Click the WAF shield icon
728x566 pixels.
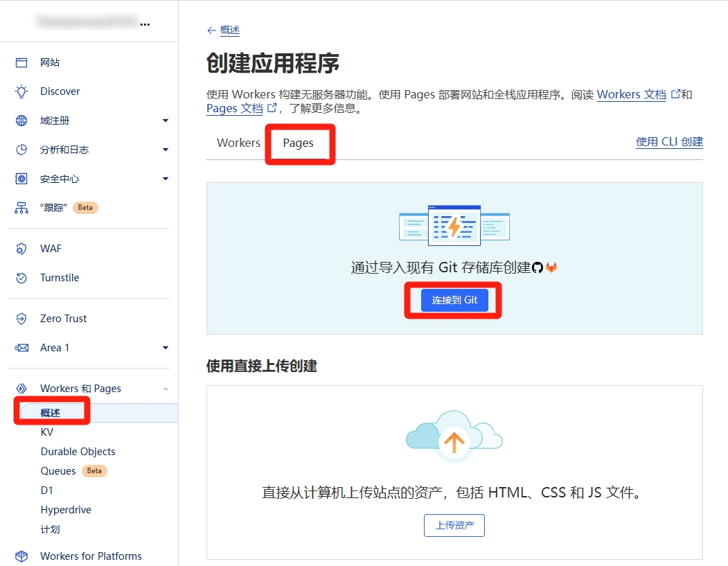(x=21, y=249)
